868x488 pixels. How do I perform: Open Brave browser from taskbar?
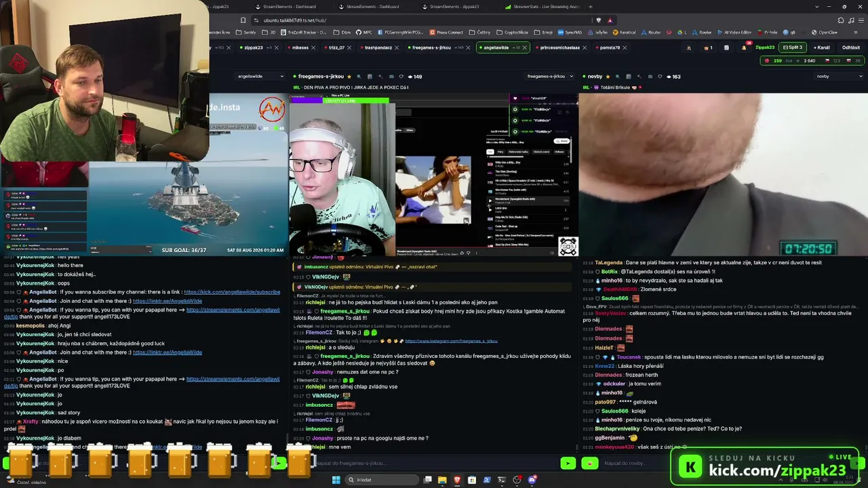coord(457,480)
